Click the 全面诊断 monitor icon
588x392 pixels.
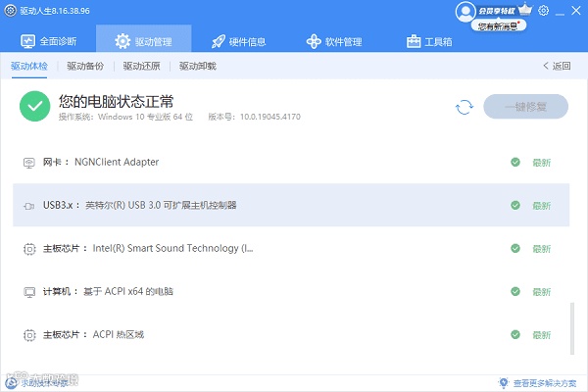click(27, 41)
